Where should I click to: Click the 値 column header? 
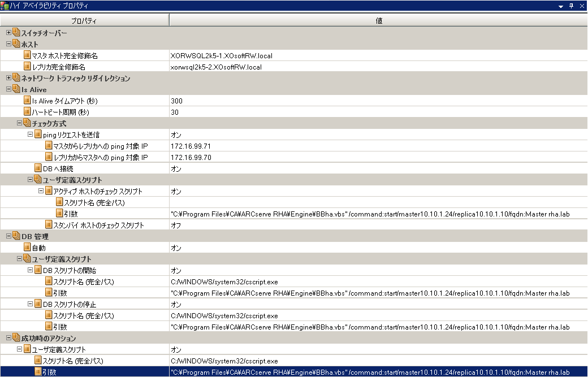378,20
